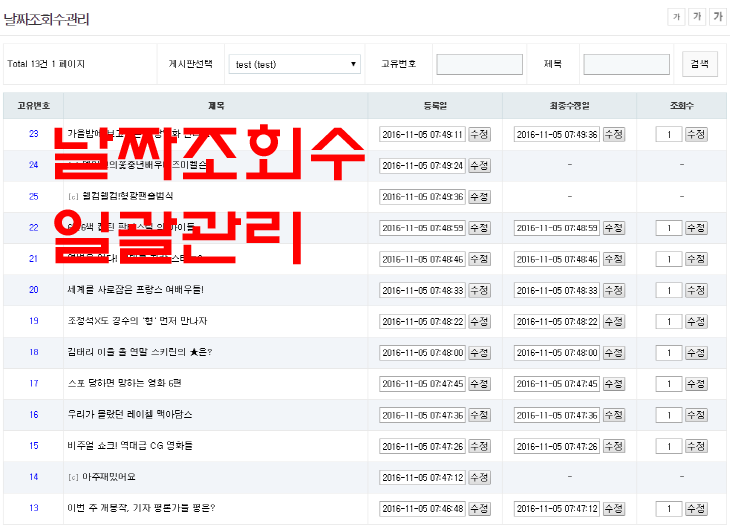Click 수정 beside 등록일 2016-11-05 07:49:11
730x528 pixels.
point(479,134)
